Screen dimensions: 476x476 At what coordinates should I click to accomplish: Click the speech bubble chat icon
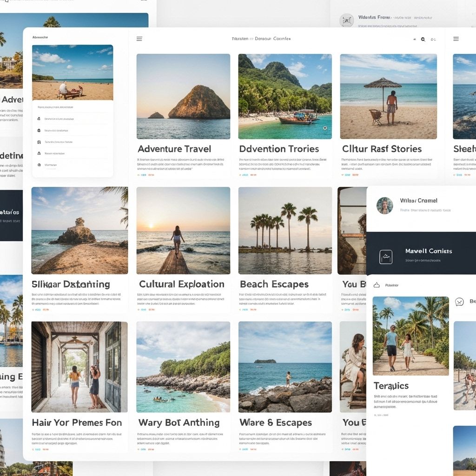(459, 302)
